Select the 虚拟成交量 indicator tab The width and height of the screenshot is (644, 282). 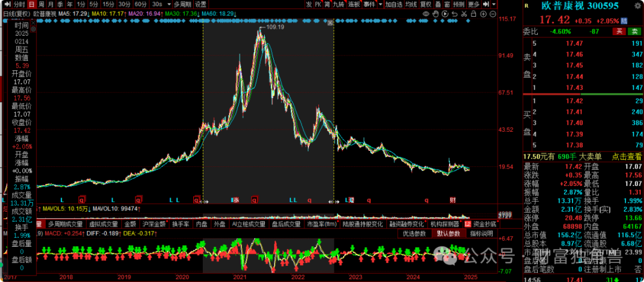coord(103,224)
